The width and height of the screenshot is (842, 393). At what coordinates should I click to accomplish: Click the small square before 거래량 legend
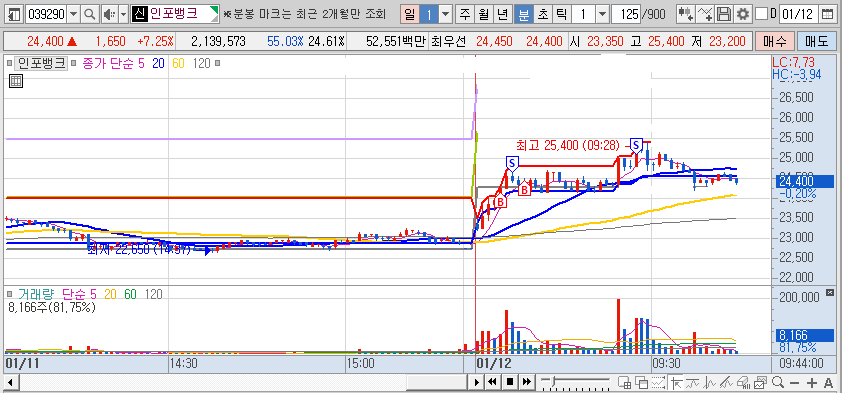pos(10,294)
